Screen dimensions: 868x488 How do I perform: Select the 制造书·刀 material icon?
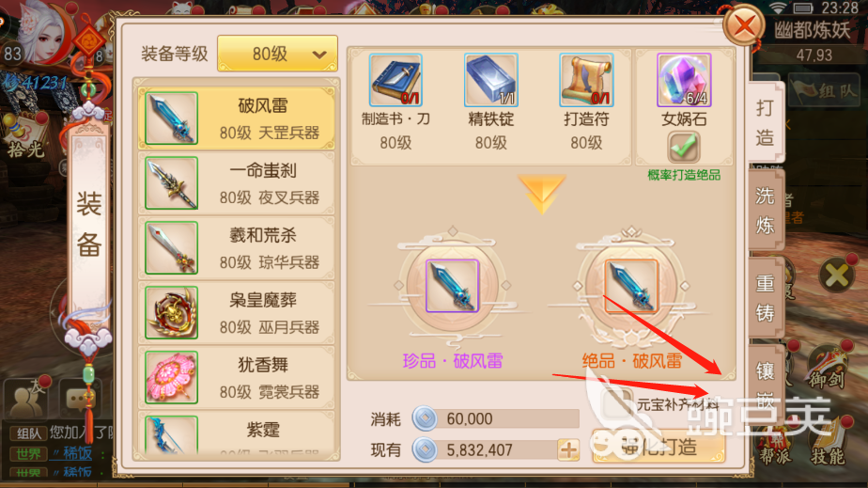[x=395, y=80]
